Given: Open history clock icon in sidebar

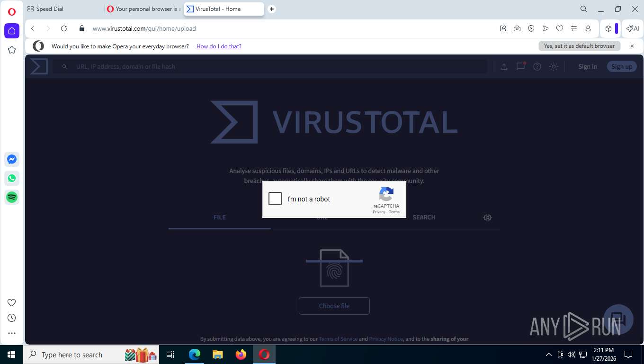Looking at the screenshot, I should [x=12, y=318].
